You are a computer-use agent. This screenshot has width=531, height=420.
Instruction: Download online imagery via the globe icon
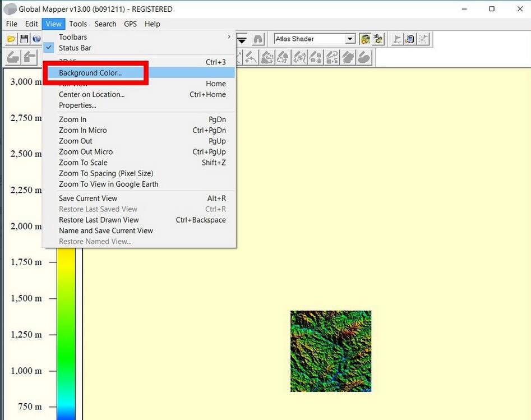click(36, 39)
